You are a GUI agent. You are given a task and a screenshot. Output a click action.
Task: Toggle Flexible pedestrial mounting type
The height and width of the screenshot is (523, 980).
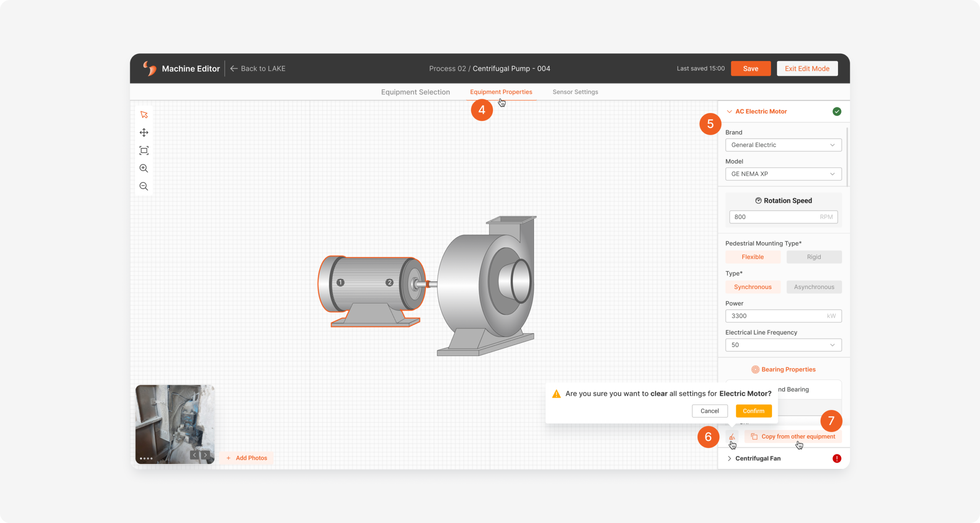point(753,257)
